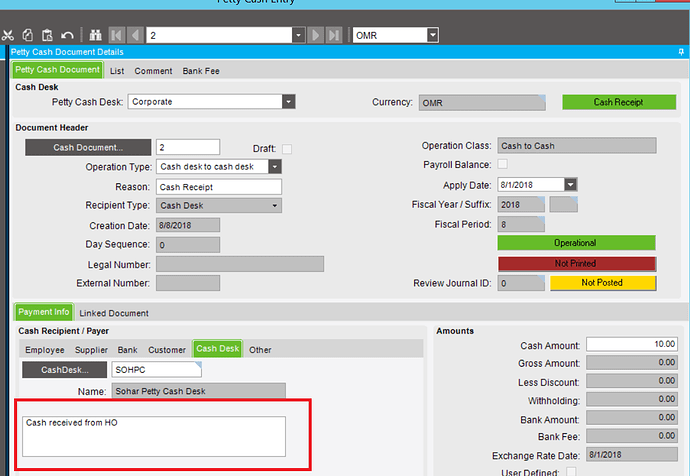The image size is (690, 476).
Task: Click the Bank Fee amount field
Action: click(632, 436)
